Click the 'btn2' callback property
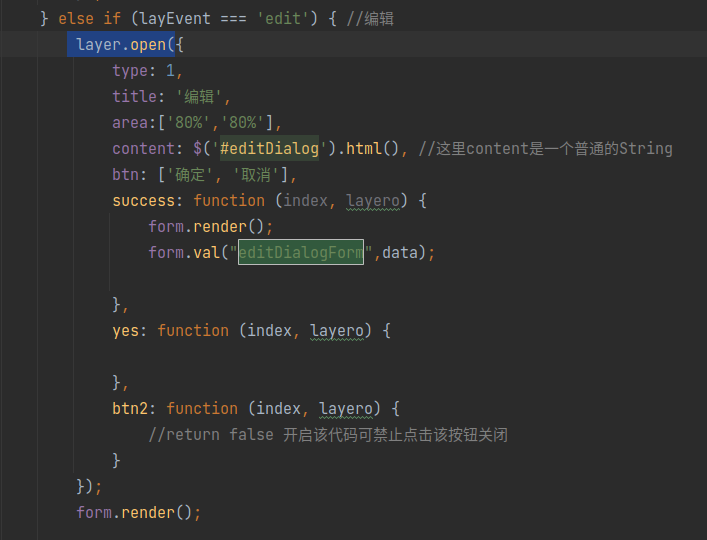Screen dimensions: 707x540 [x=130, y=408]
